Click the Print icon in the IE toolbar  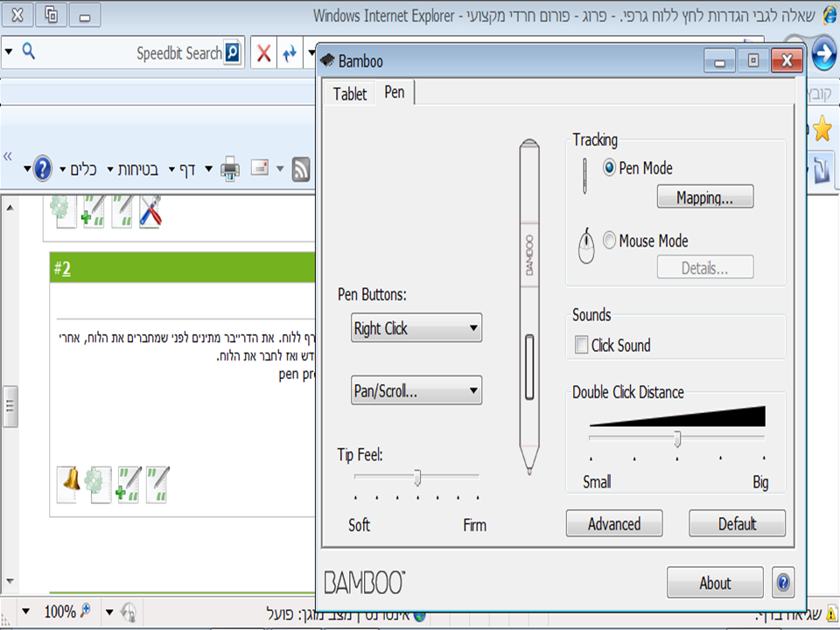230,169
